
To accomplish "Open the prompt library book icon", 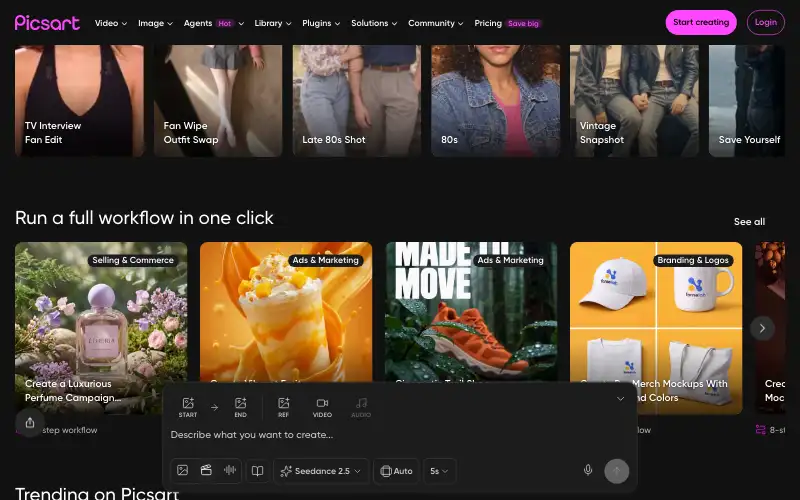I will pyautogui.click(x=258, y=471).
